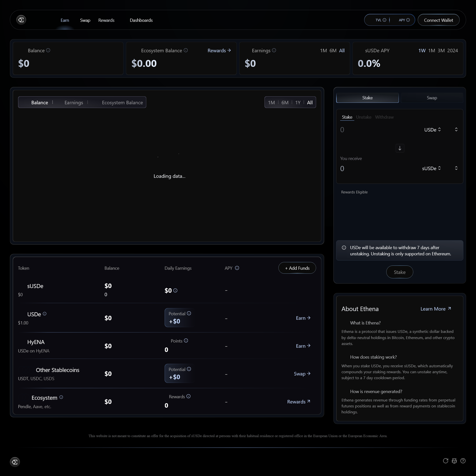Click the refresh icon in footer

coord(446,461)
